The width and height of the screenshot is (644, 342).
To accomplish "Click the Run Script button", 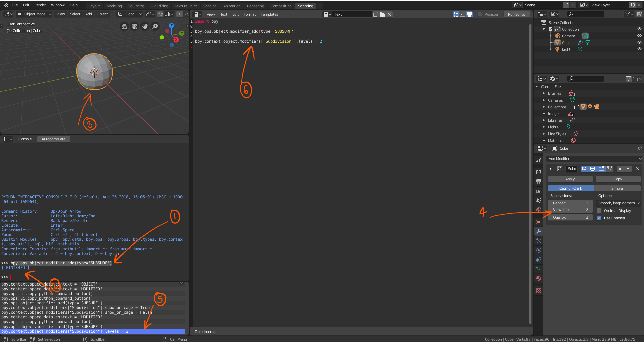I will 517,14.
